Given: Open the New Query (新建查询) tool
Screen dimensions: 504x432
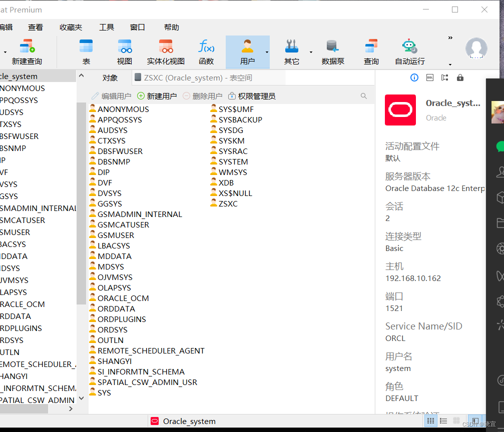Looking at the screenshot, I should 27,51.
